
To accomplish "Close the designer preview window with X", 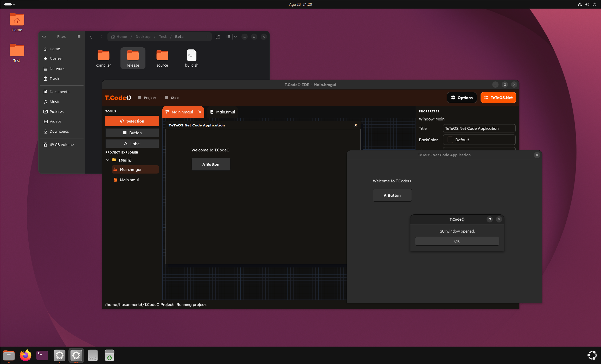I will point(355,125).
